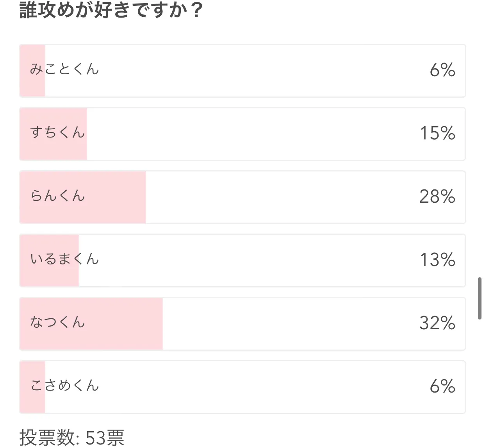Click the 28% result value

pyautogui.click(x=437, y=197)
